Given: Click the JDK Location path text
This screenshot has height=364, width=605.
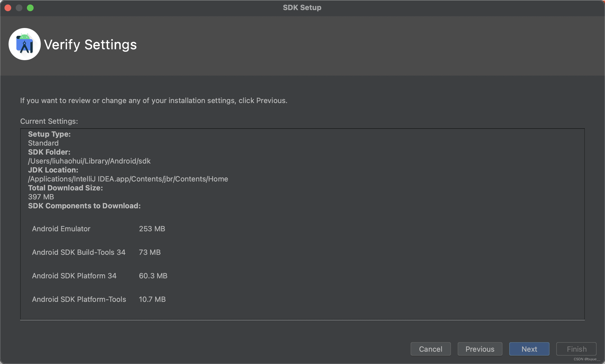Looking at the screenshot, I should click(128, 179).
